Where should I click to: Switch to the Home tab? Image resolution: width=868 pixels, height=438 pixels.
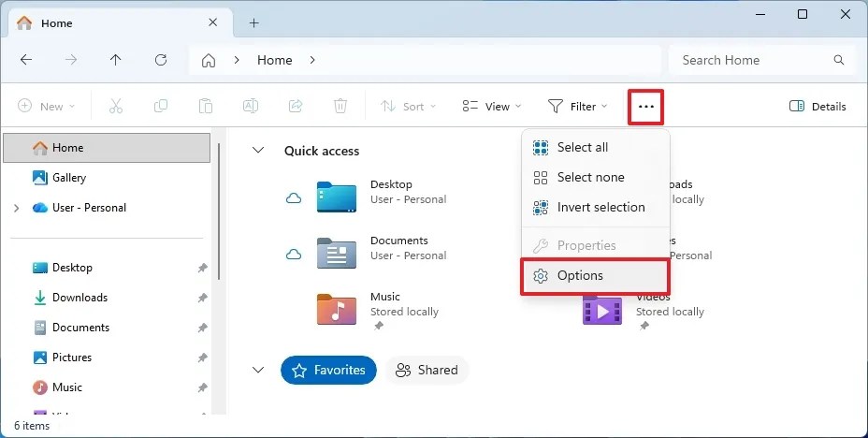[118, 23]
